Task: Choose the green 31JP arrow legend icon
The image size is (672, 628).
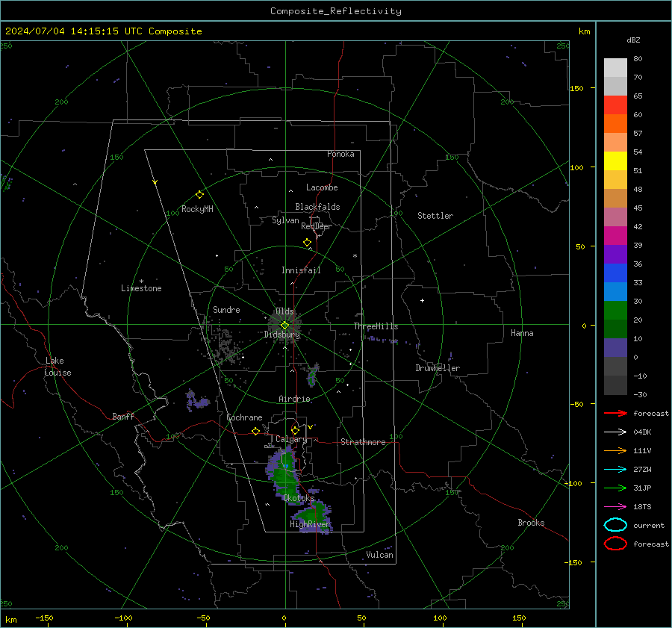Action: [x=615, y=488]
